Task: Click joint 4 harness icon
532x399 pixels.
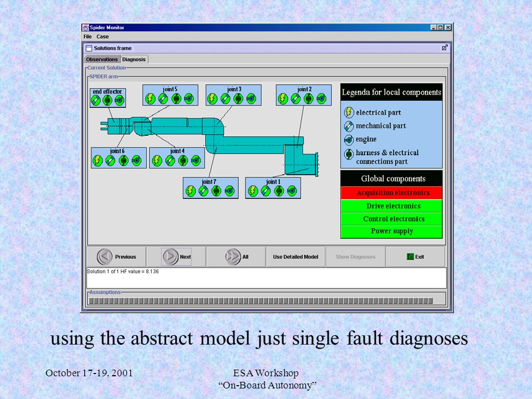Action: (x=183, y=161)
